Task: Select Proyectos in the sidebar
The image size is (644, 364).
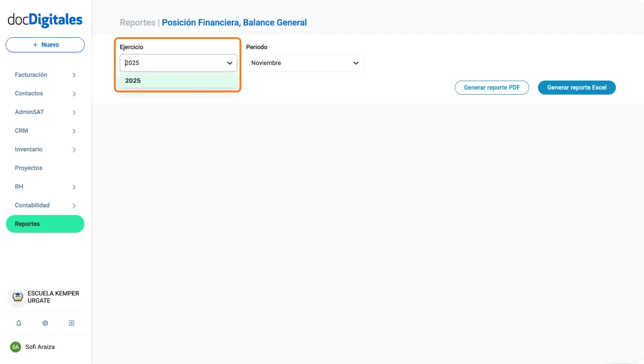Action: click(28, 167)
